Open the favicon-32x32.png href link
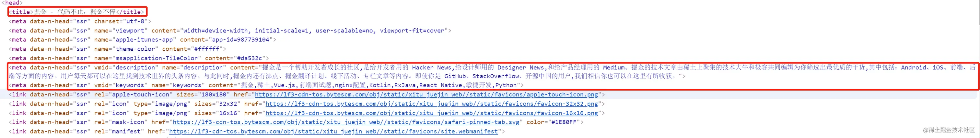This screenshot has height=138, width=980. tap(432, 104)
